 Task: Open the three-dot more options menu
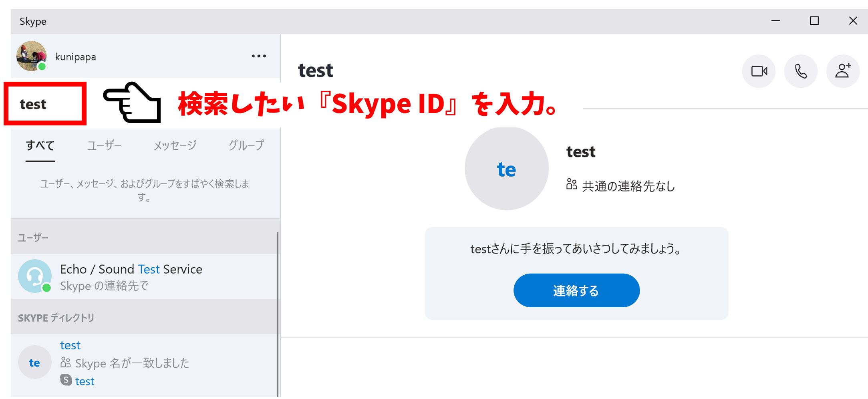tap(259, 56)
